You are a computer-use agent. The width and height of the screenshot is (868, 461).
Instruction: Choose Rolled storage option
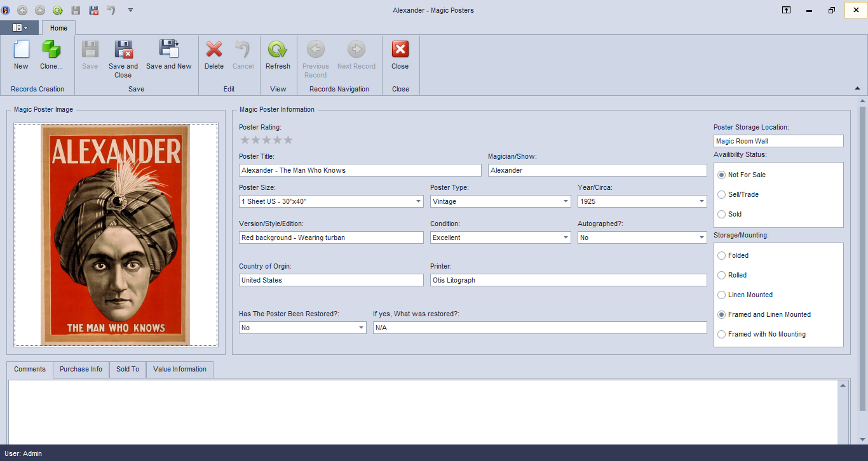732,275
